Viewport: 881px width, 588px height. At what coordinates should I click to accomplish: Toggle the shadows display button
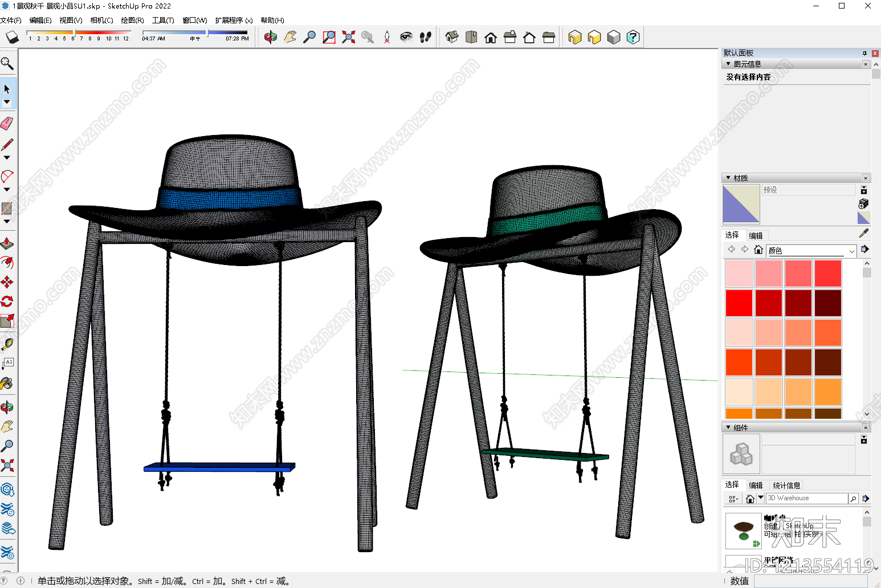[13, 37]
